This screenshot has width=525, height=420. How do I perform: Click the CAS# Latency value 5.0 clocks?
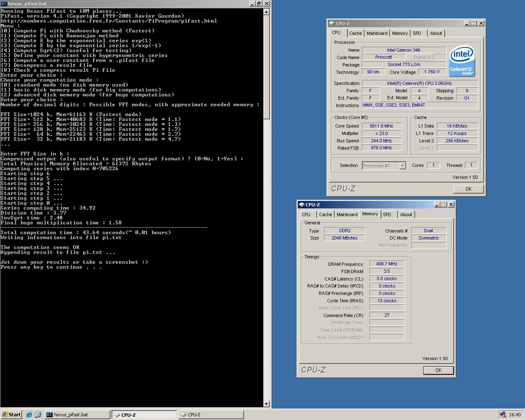pos(387,279)
